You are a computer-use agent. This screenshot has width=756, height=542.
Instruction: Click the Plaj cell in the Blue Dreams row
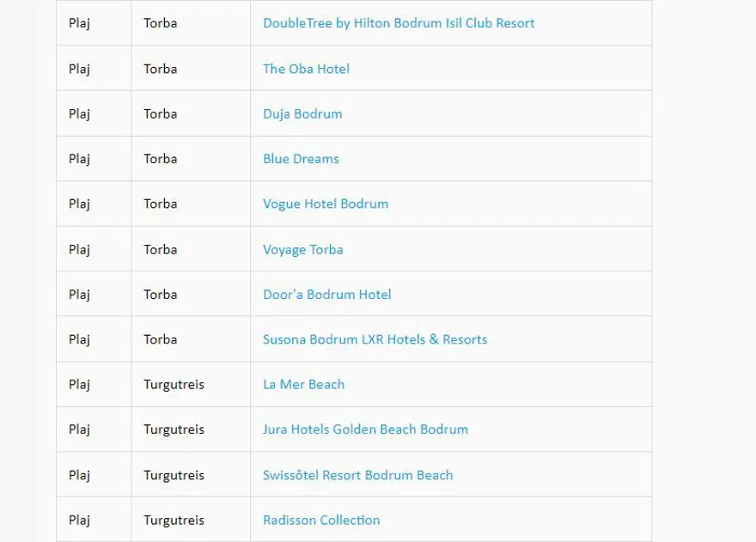click(79, 159)
